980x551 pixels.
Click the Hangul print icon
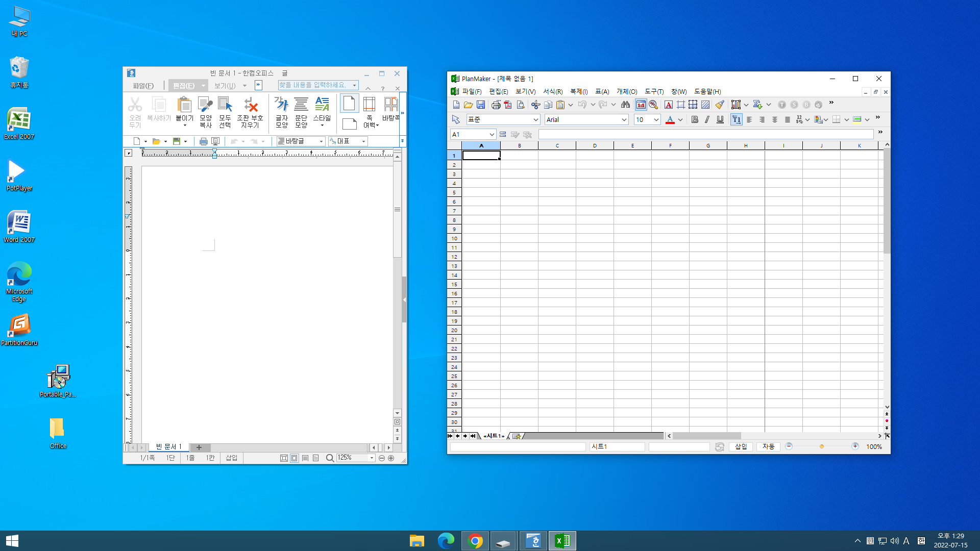click(x=203, y=141)
